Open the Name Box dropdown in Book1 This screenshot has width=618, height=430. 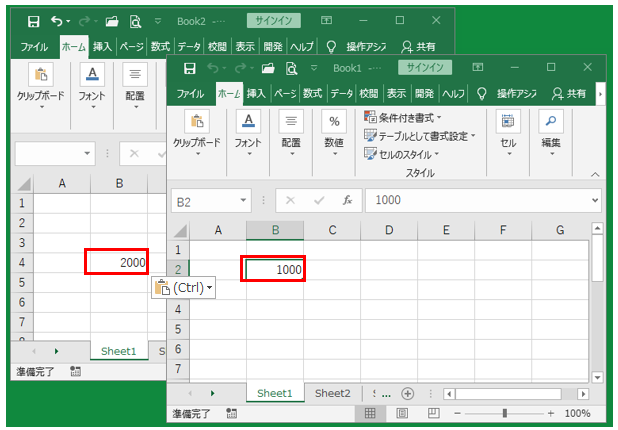coord(244,200)
